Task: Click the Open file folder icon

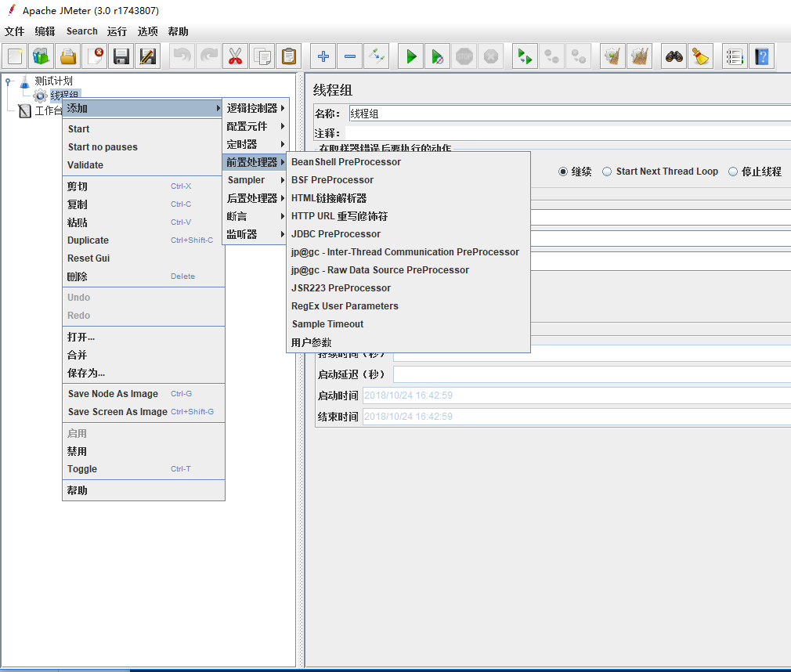Action: [67, 56]
